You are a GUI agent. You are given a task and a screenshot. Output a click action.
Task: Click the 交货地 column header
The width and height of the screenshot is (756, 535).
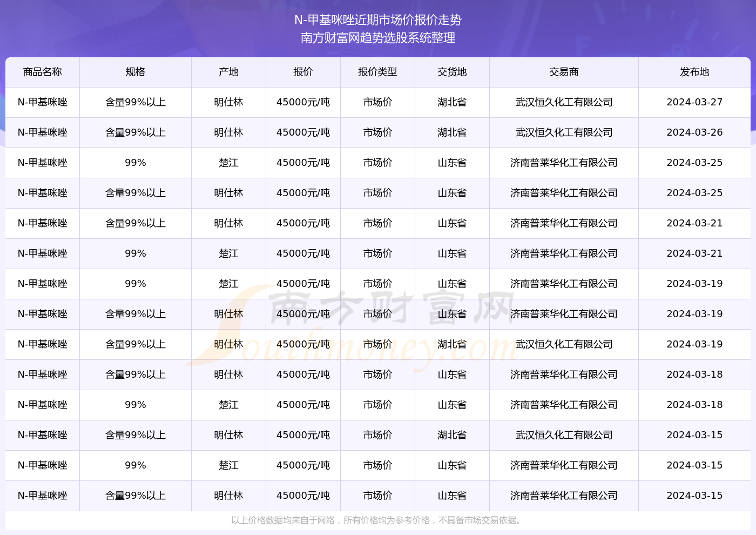point(451,72)
